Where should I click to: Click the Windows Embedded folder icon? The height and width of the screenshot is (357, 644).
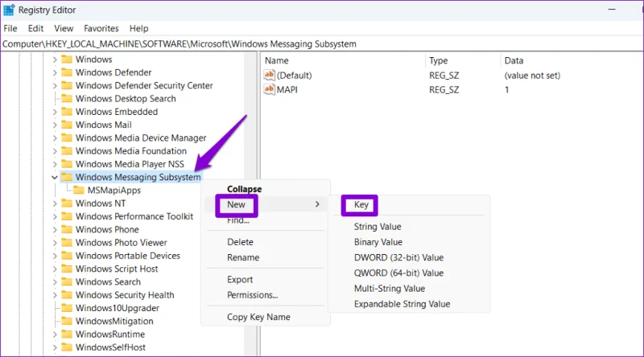[x=67, y=112]
